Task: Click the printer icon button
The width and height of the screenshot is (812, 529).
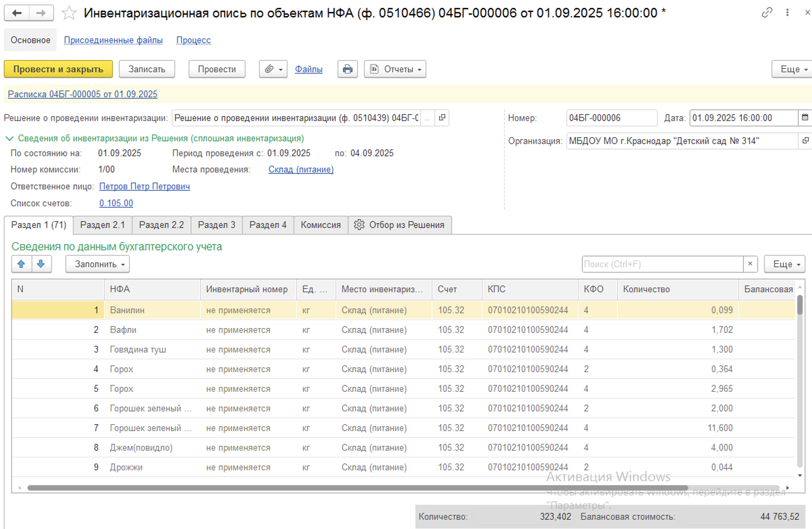Action: pos(347,69)
